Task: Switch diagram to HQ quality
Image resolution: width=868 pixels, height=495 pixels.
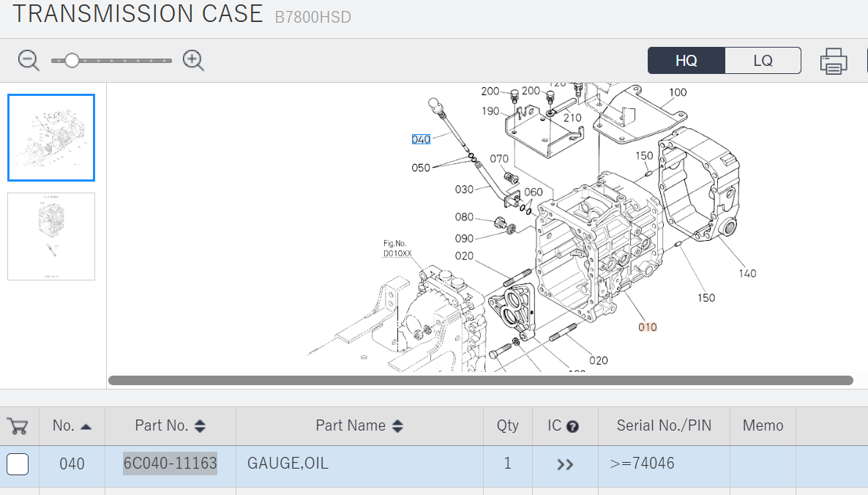Action: [x=686, y=60]
